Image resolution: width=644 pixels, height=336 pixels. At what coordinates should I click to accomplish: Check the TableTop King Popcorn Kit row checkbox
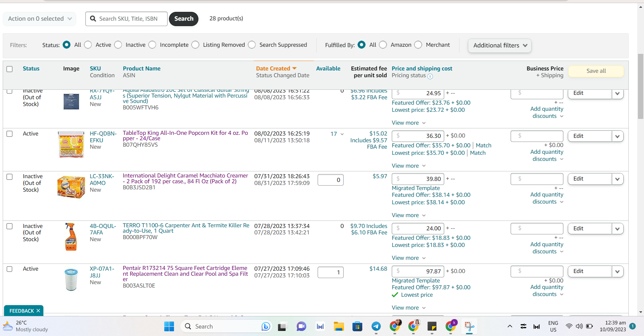(x=9, y=134)
